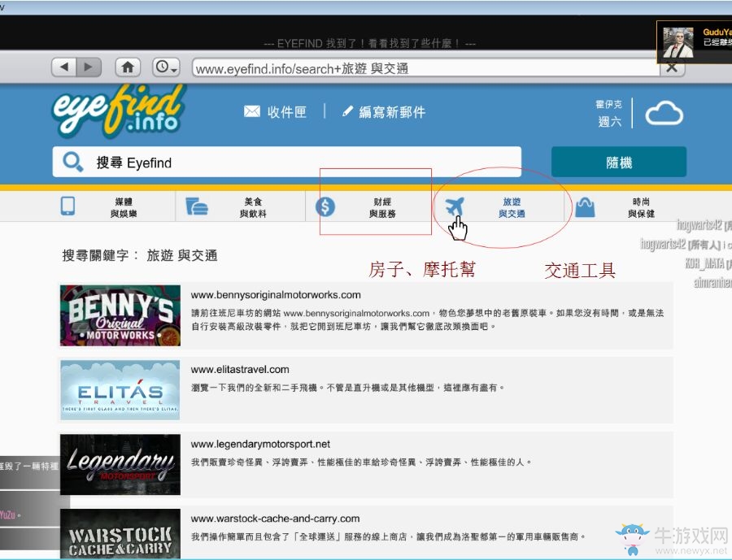The width and height of the screenshot is (732, 560).
Task: Click the cloud weather icon
Action: coord(664,114)
